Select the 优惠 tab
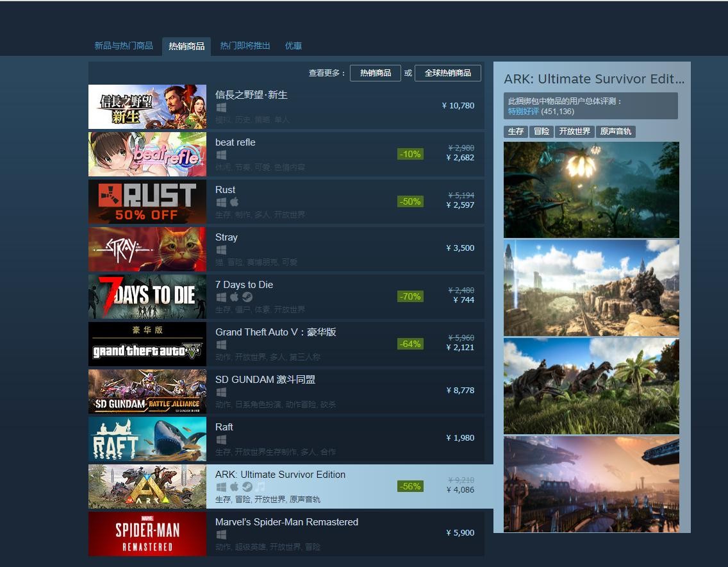728x567 pixels. click(293, 46)
